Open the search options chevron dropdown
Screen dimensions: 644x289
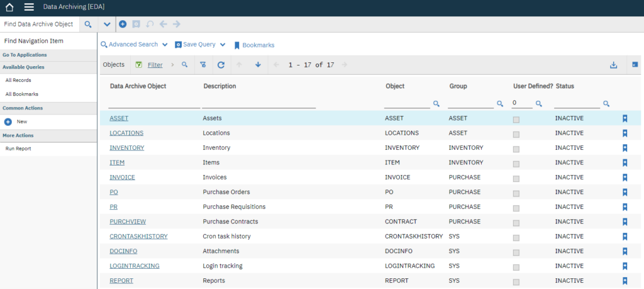coord(107,25)
